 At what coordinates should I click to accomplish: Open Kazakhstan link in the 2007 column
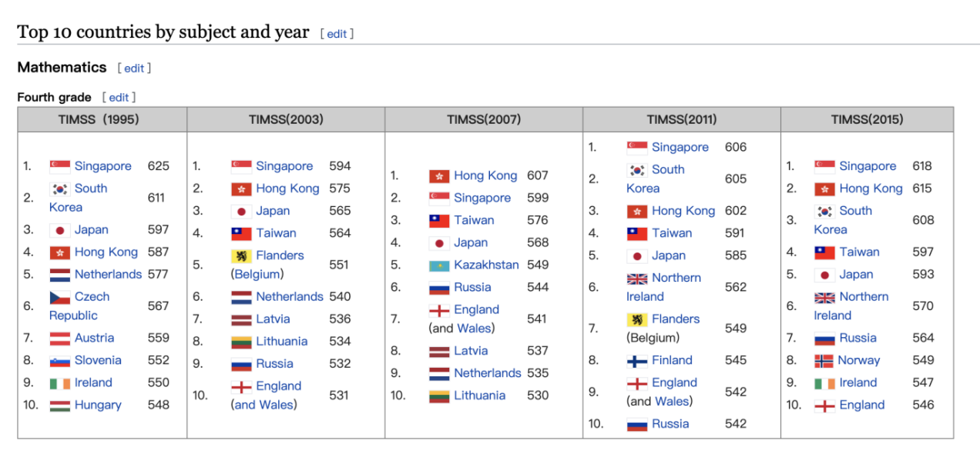486,265
